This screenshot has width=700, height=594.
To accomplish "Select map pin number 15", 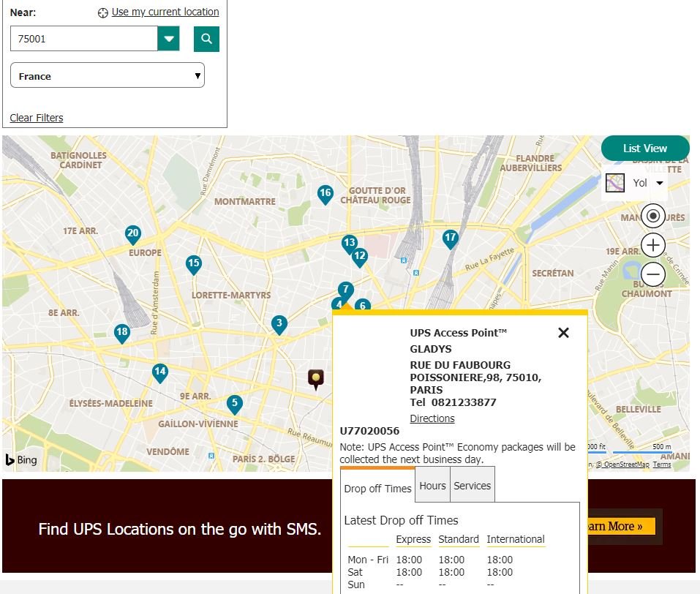I will (x=193, y=264).
